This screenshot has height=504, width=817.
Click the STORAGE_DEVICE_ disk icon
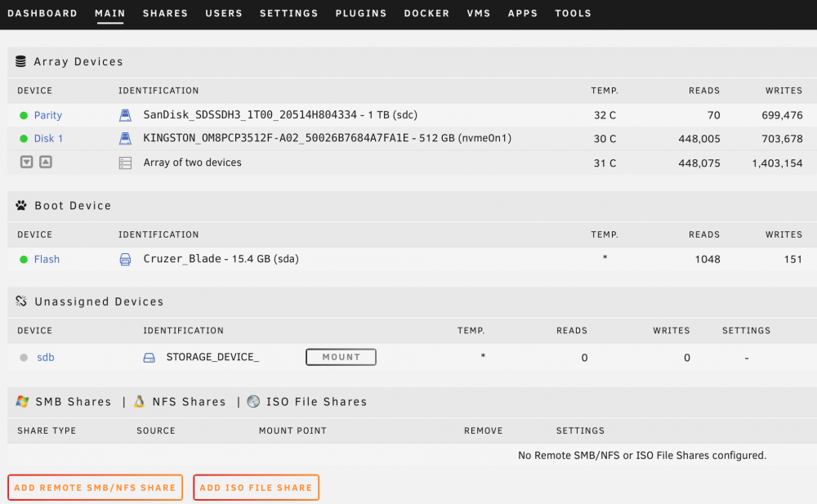149,358
